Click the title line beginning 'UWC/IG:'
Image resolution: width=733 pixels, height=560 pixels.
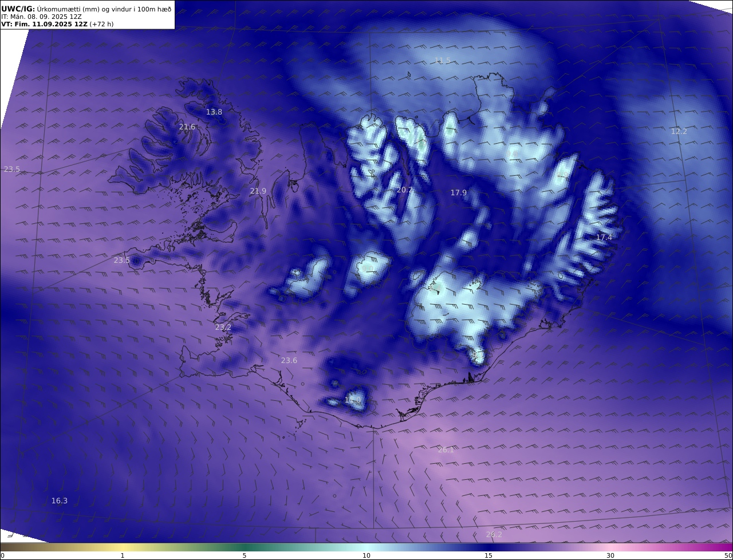pyautogui.click(x=86, y=9)
